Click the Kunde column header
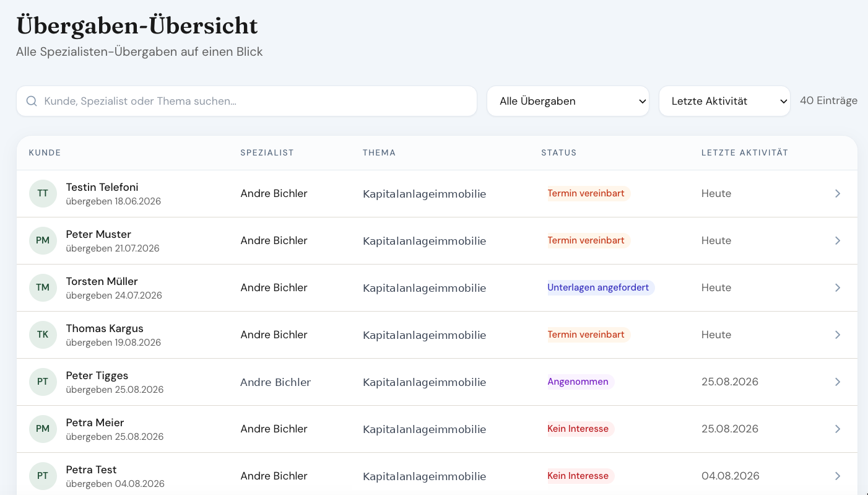Image resolution: width=868 pixels, height=495 pixels. click(45, 152)
